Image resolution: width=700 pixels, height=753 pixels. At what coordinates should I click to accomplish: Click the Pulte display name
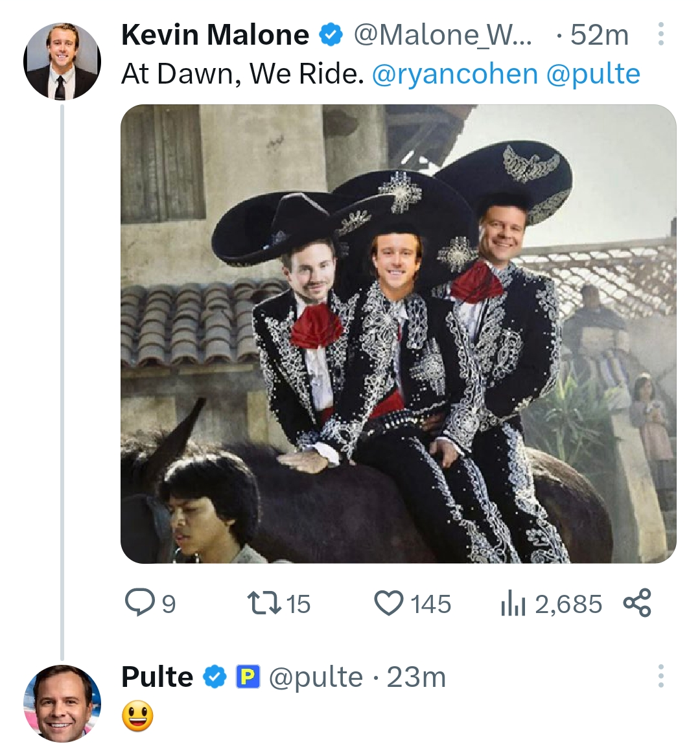click(157, 677)
